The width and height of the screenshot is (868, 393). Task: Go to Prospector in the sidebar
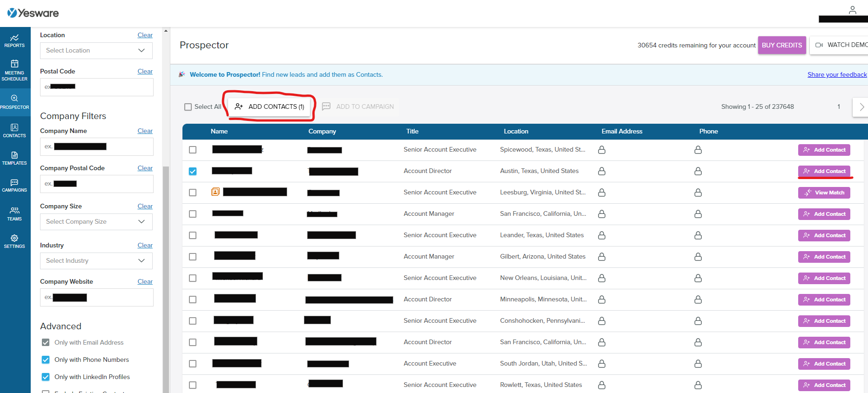(x=14, y=102)
